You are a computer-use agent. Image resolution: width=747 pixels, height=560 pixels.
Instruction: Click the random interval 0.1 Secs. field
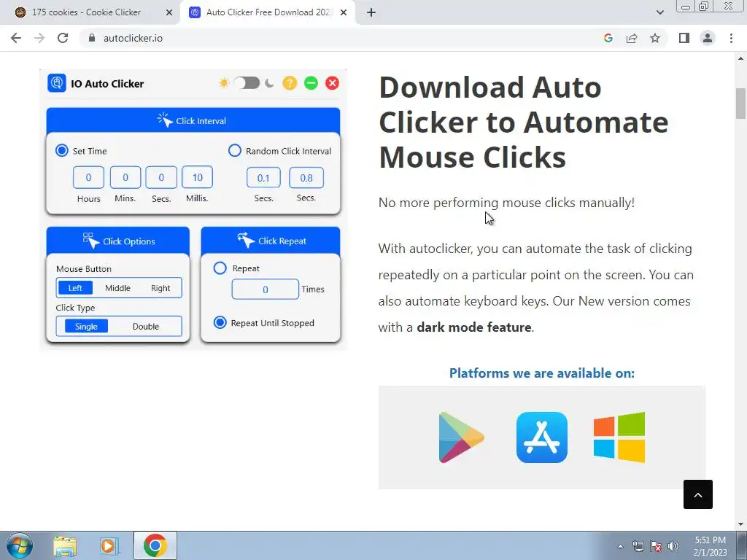coord(263,178)
